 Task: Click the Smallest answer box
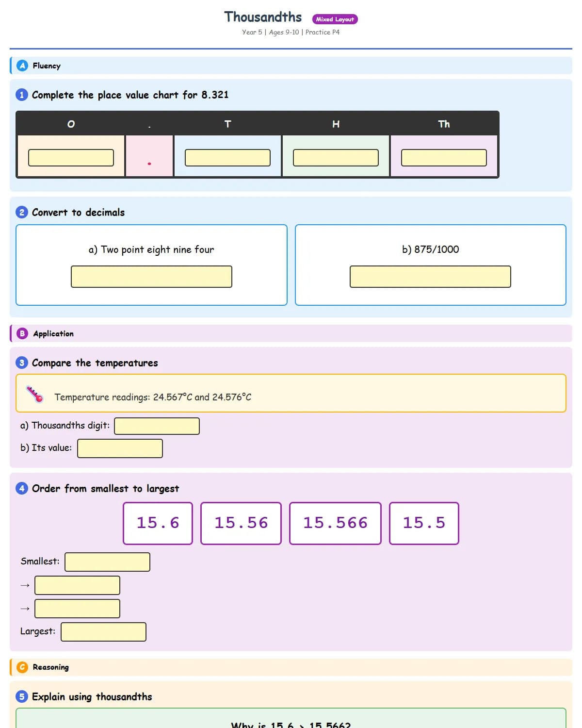pos(108,562)
